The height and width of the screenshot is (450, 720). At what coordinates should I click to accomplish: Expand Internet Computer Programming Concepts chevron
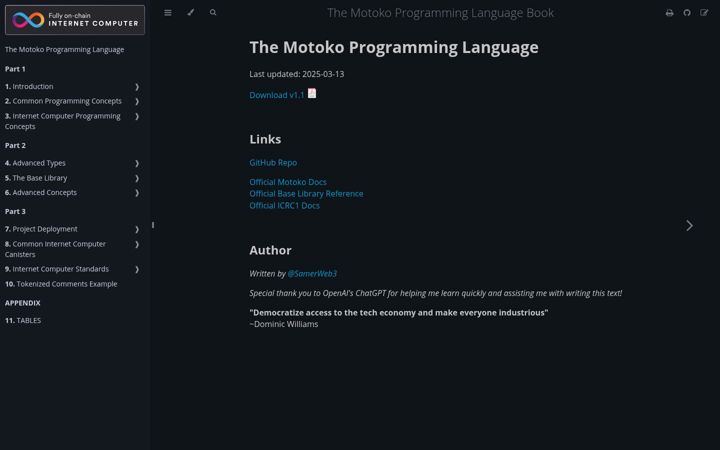pos(137,117)
